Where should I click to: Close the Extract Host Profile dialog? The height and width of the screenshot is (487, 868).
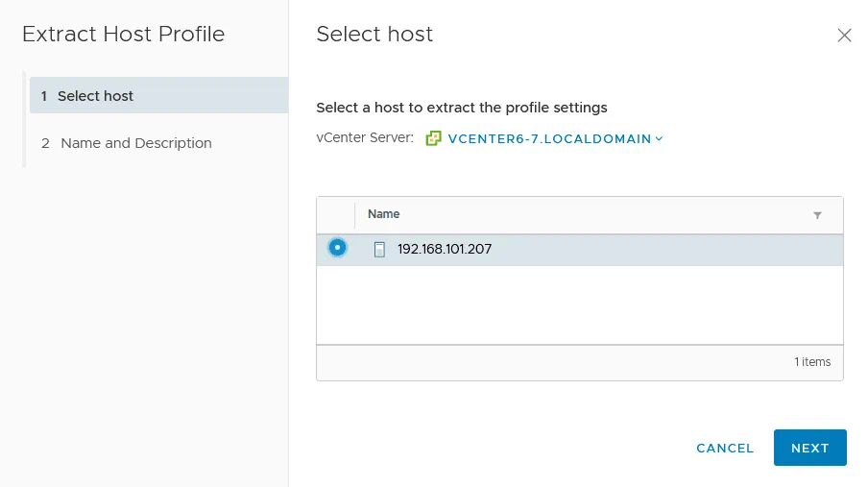click(844, 36)
